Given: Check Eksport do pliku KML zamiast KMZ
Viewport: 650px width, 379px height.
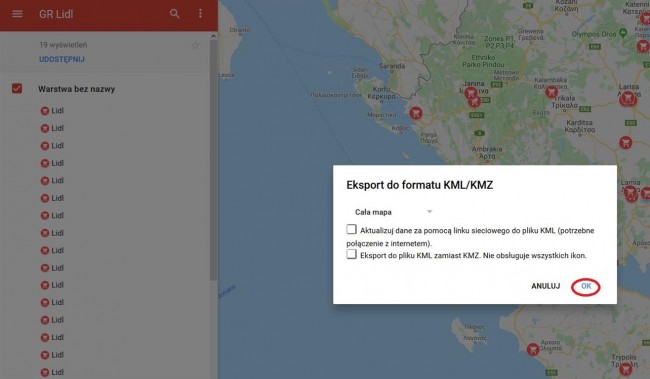Looking at the screenshot, I should tap(351, 254).
